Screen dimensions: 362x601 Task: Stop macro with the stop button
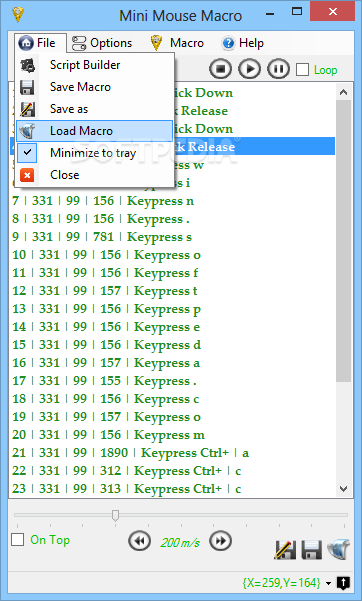click(x=220, y=69)
